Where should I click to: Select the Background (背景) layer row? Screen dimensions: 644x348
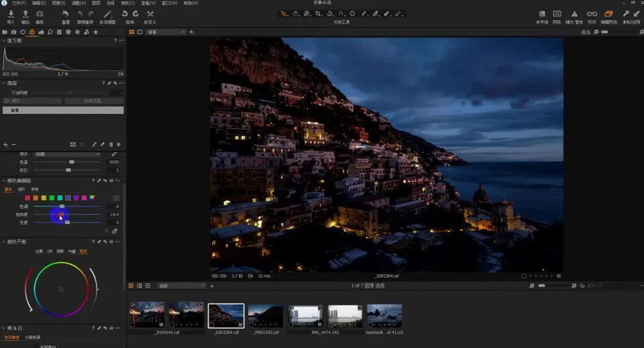pos(63,111)
